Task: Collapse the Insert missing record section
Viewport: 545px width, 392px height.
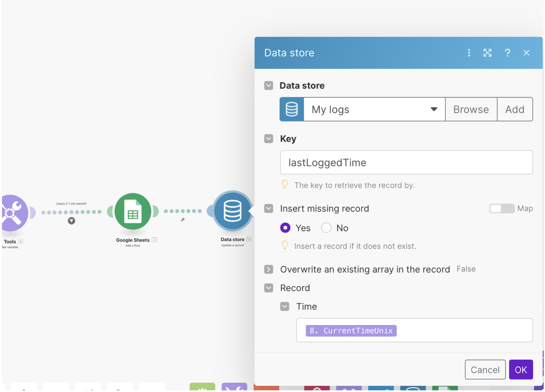Action: (269, 209)
